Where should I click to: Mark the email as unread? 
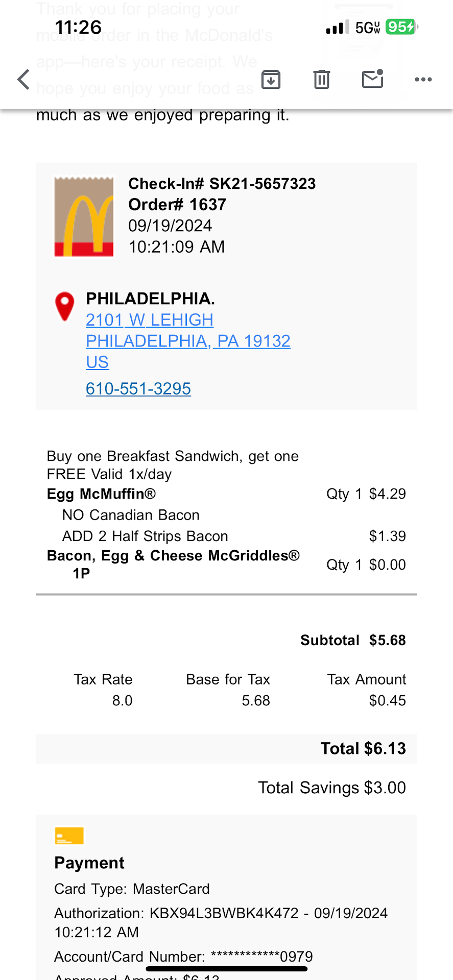[373, 79]
